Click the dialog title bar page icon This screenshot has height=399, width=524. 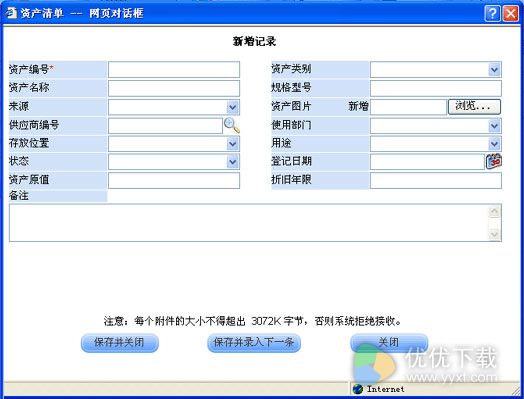pyautogui.click(x=11, y=13)
